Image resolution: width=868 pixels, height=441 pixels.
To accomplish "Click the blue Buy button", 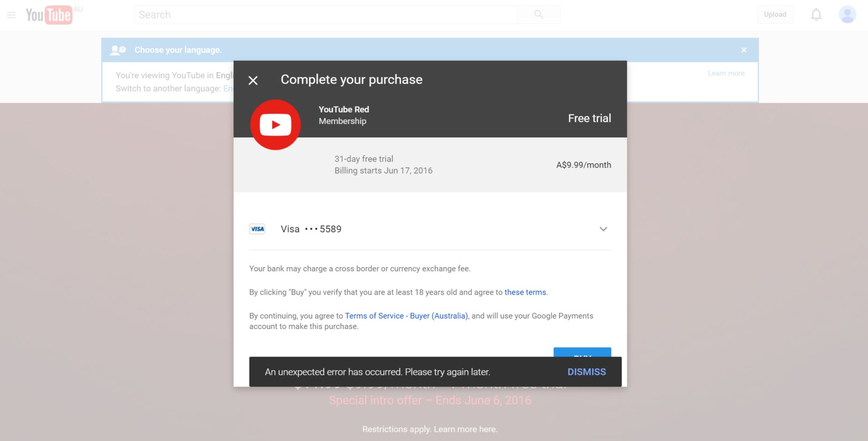I will point(582,352).
